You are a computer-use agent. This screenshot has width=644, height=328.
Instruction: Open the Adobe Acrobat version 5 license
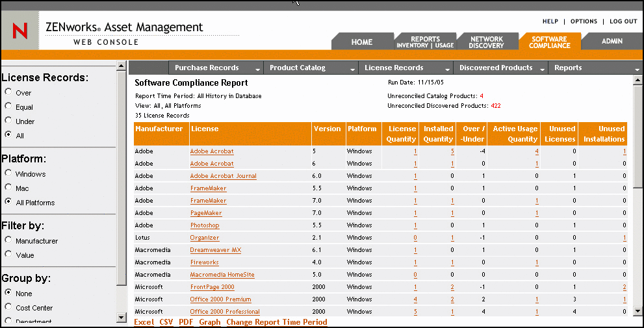click(212, 151)
